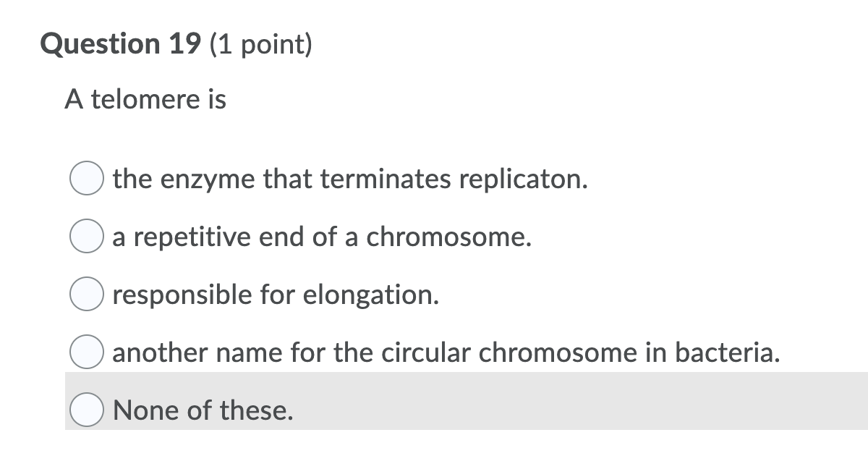Click the 'None of these.' answer text
The height and width of the screenshot is (469, 868).
(x=203, y=411)
